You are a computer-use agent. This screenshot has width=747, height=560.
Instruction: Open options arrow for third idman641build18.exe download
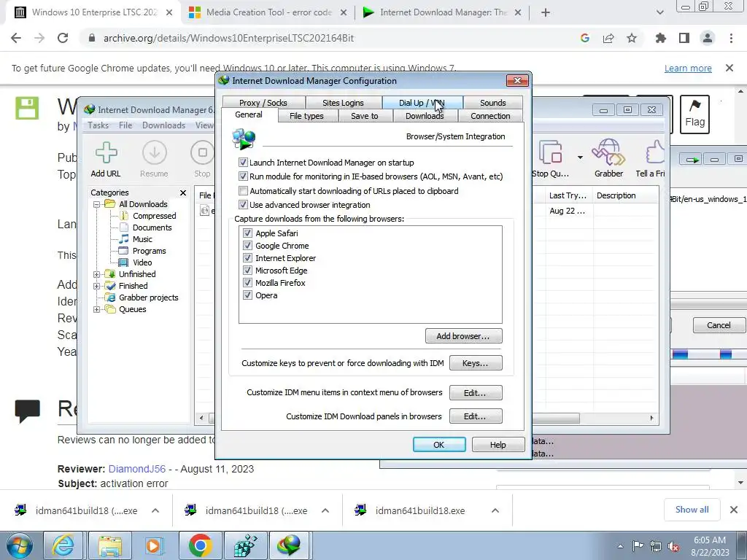(495, 510)
